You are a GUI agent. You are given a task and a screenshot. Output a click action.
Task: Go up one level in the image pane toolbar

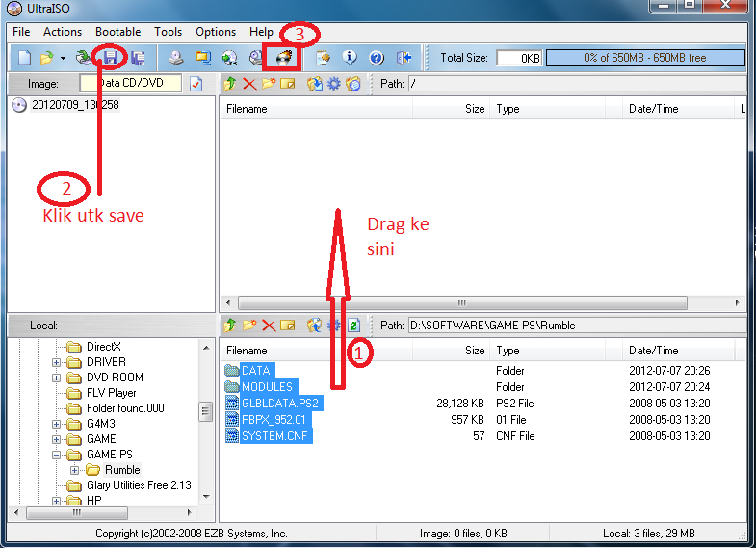(230, 84)
